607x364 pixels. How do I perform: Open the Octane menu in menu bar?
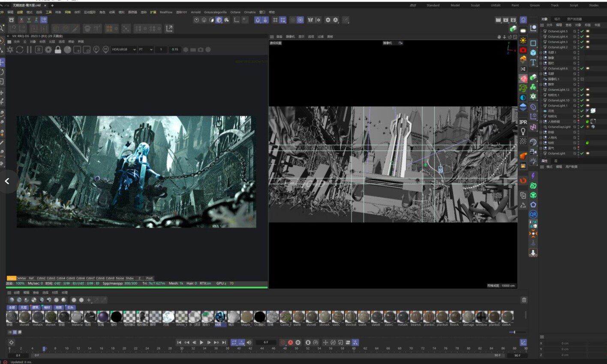tap(235, 12)
